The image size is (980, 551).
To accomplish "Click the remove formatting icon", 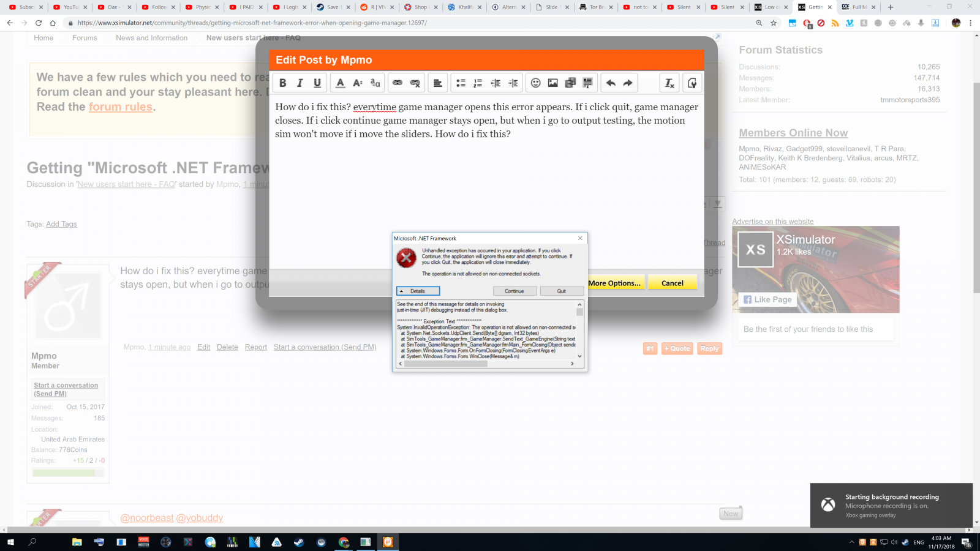I will pyautogui.click(x=669, y=83).
